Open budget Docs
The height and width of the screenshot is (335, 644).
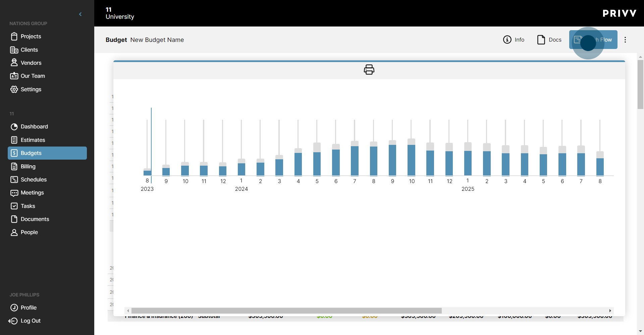(x=549, y=40)
